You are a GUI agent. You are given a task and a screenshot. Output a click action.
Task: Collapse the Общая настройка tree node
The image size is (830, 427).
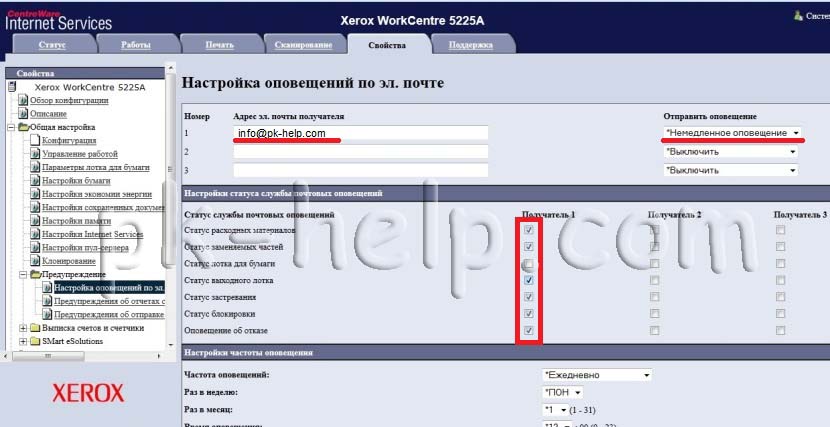pos(11,128)
